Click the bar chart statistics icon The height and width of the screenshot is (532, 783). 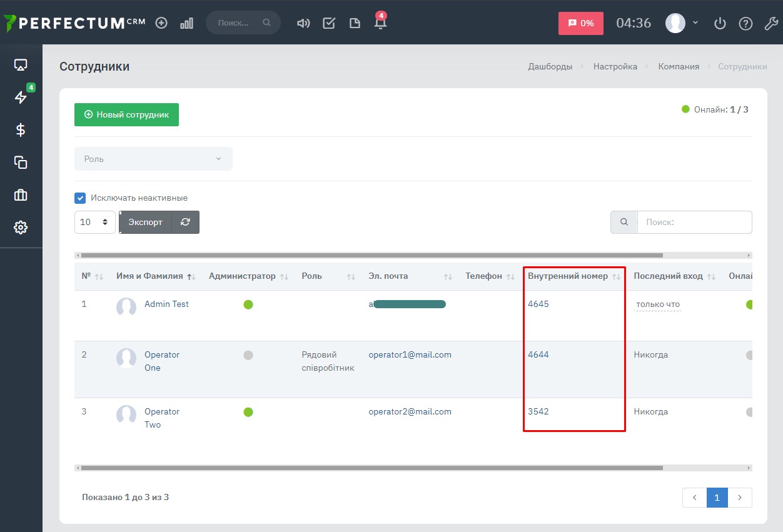click(x=186, y=24)
